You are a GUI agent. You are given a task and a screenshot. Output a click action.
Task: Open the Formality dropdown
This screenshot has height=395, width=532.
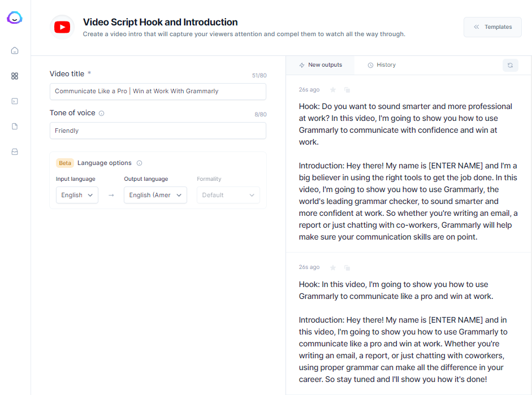tap(228, 195)
